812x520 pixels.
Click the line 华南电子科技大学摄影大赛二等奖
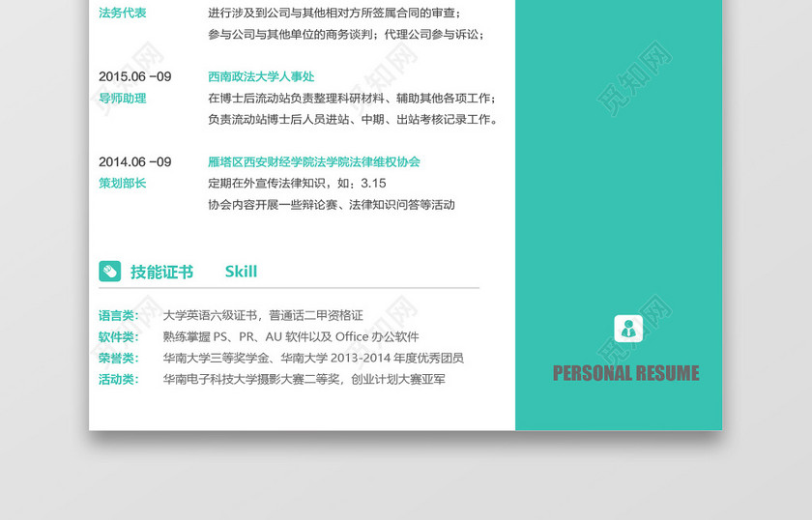(x=304, y=380)
